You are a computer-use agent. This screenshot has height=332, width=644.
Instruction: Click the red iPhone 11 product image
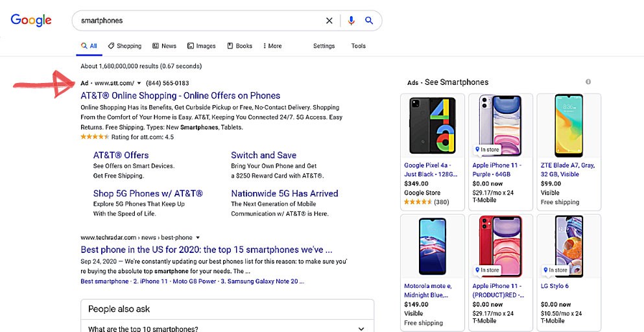501,246
